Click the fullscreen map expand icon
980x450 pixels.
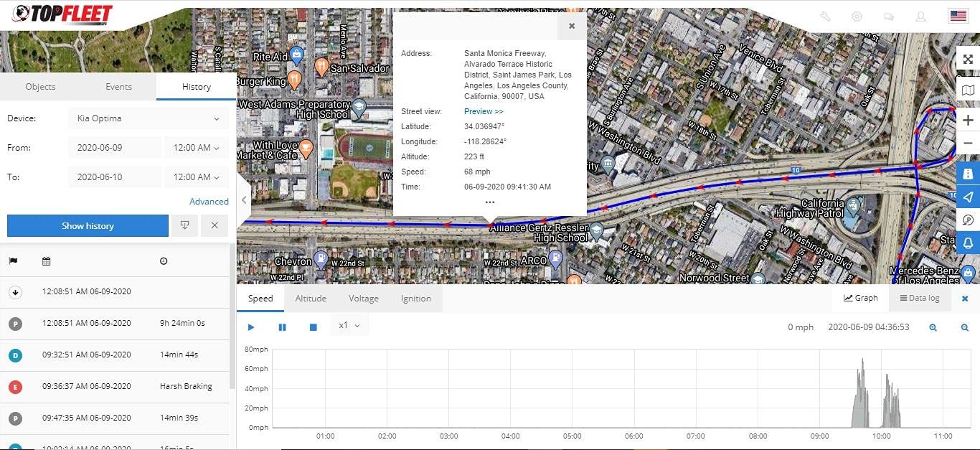[968, 60]
